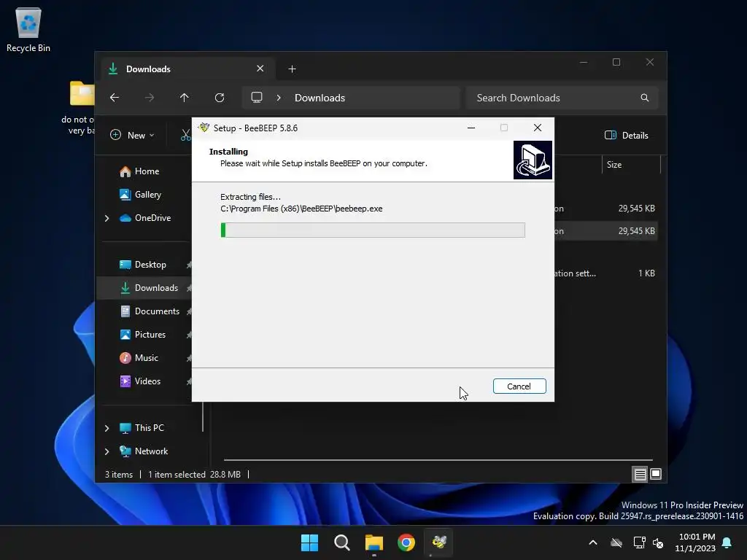Cancel the BeeBEEP installation
747x560 pixels.
pyautogui.click(x=519, y=386)
